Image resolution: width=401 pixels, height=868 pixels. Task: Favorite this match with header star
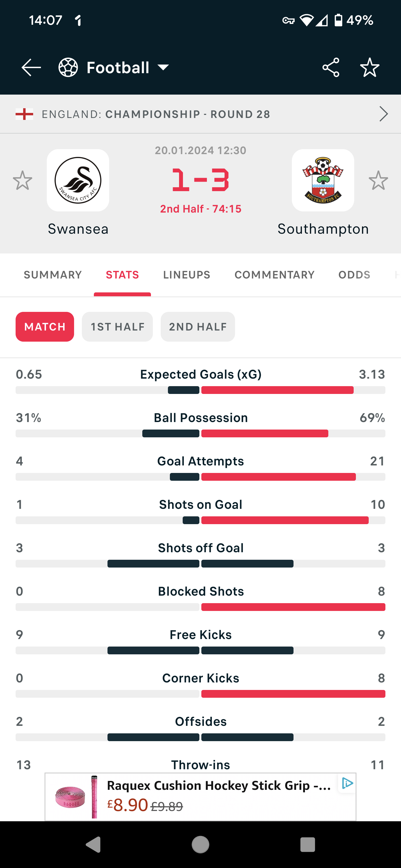pyautogui.click(x=370, y=67)
